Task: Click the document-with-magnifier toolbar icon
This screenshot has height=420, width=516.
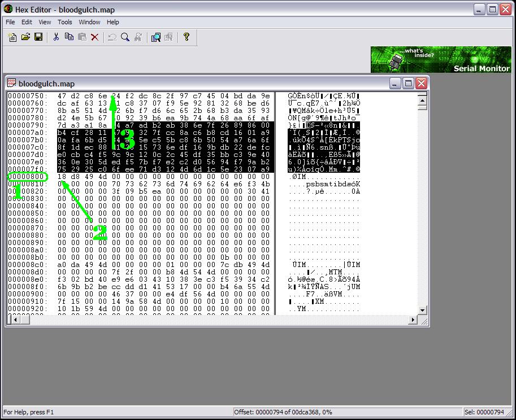Action: click(155, 37)
